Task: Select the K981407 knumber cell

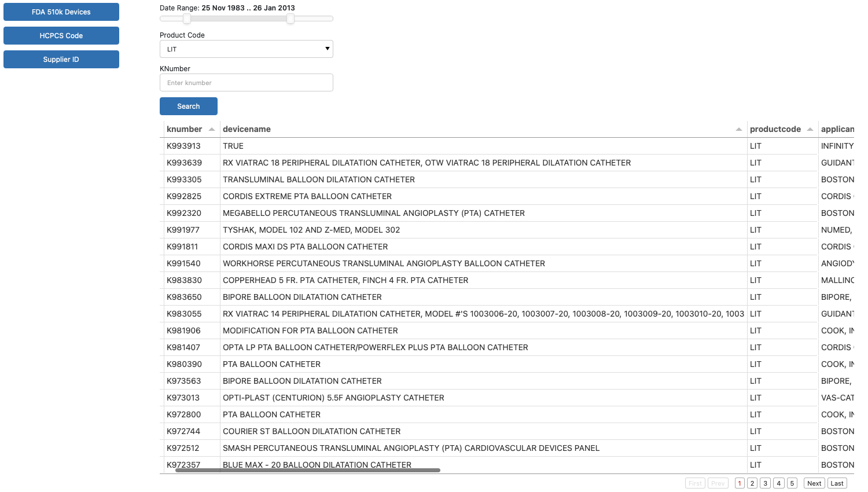Action: (x=192, y=347)
